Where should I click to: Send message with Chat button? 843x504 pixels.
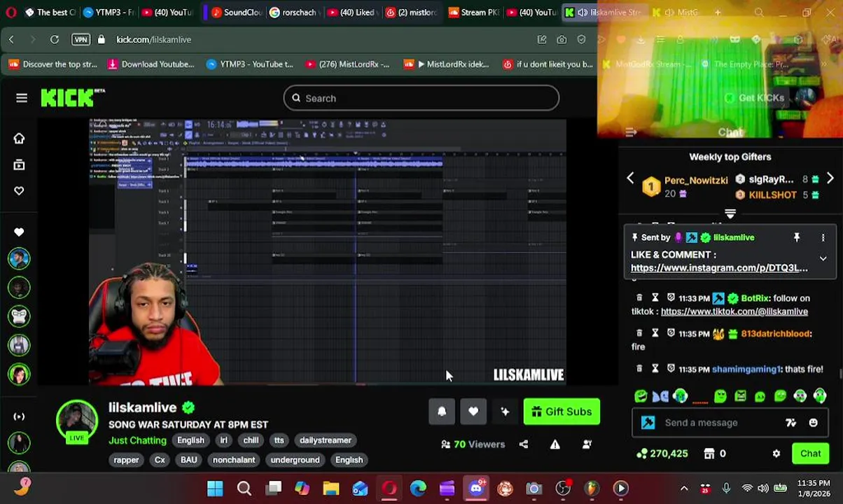point(810,454)
